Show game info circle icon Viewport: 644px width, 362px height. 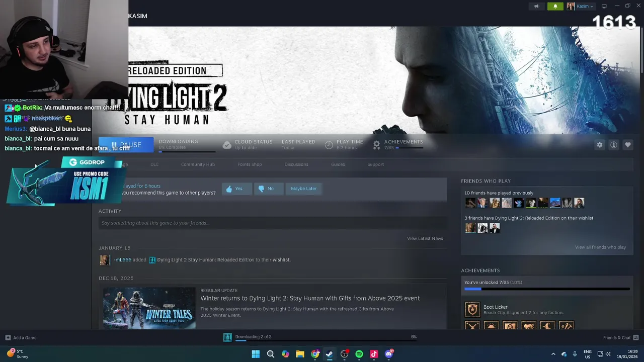tap(614, 145)
